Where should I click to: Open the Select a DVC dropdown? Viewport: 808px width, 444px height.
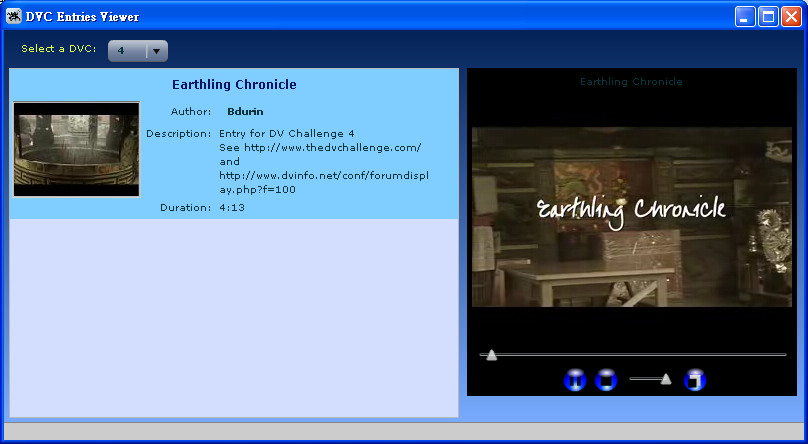click(x=138, y=51)
